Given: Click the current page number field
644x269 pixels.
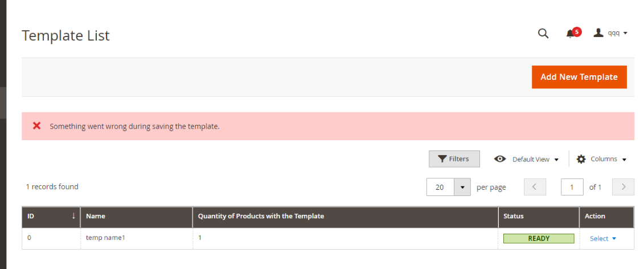Looking at the screenshot, I should tap(572, 187).
